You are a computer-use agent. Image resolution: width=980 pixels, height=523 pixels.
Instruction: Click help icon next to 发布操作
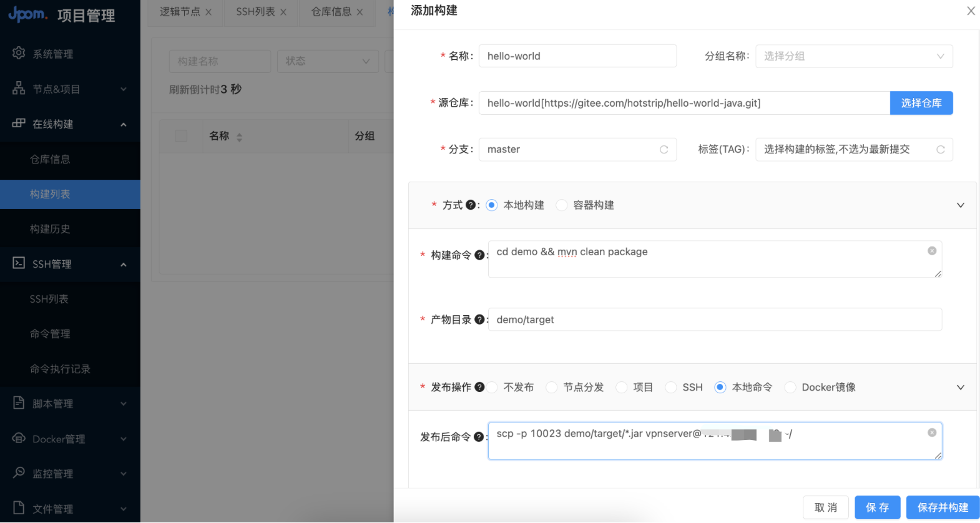[x=479, y=387]
